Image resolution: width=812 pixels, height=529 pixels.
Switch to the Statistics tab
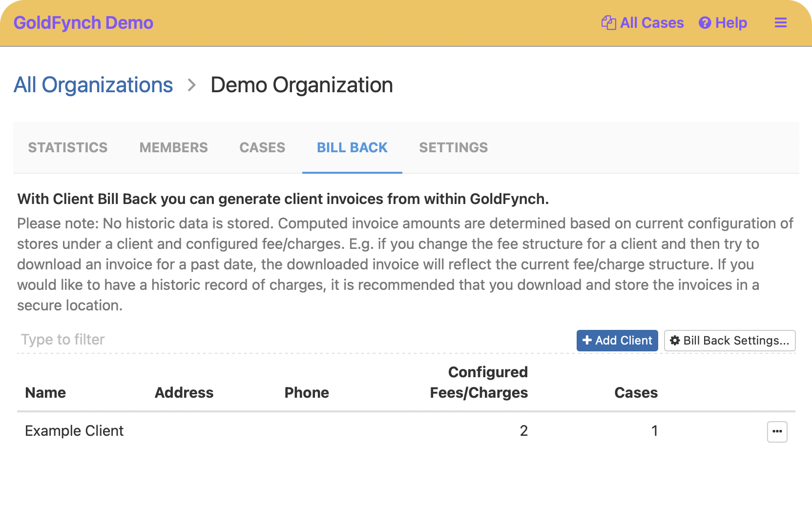click(68, 147)
